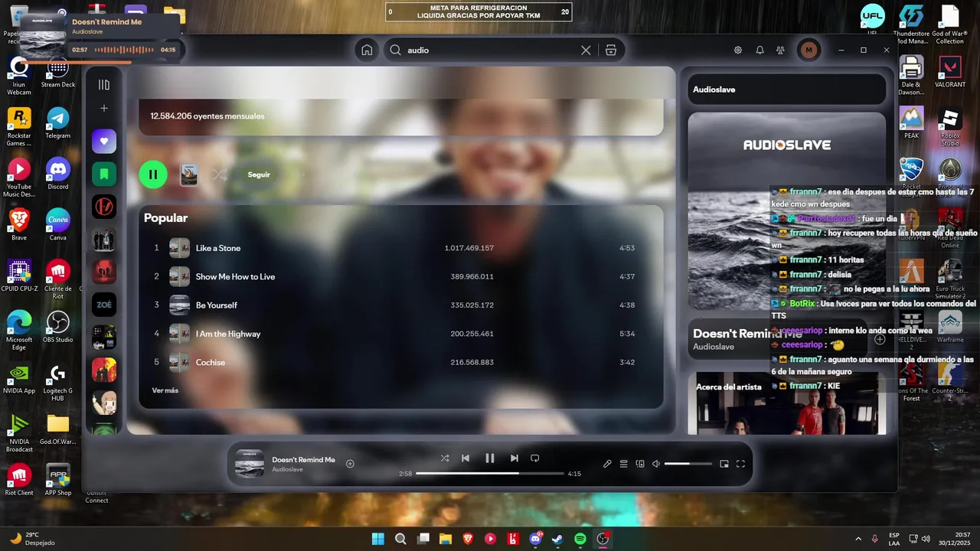This screenshot has height=551, width=980.
Task: Click Doesn't Remind Me title in the player bar
Action: point(303,460)
